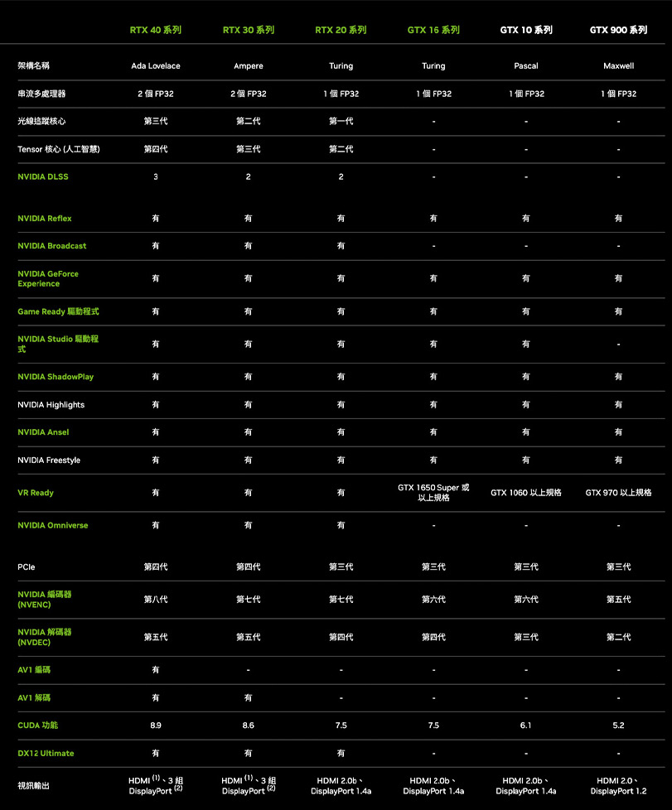Image resolution: width=672 pixels, height=810 pixels.
Task: Select Turing in the GTX 16 column
Action: pos(433,65)
